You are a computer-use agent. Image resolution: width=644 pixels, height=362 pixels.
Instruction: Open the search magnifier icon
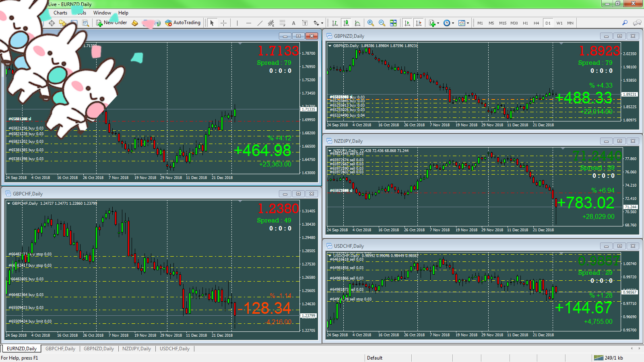pyautogui.click(x=625, y=23)
